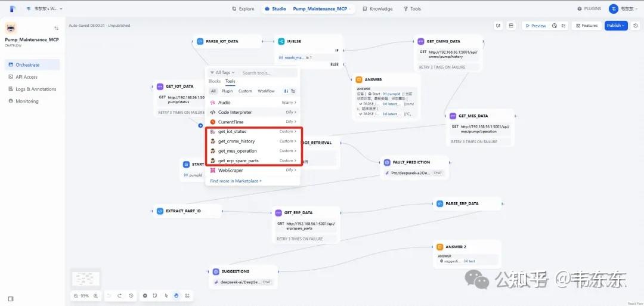Open checklist icon beside Preview
Image resolution: width=644 pixels, height=306 pixels.
tap(564, 26)
